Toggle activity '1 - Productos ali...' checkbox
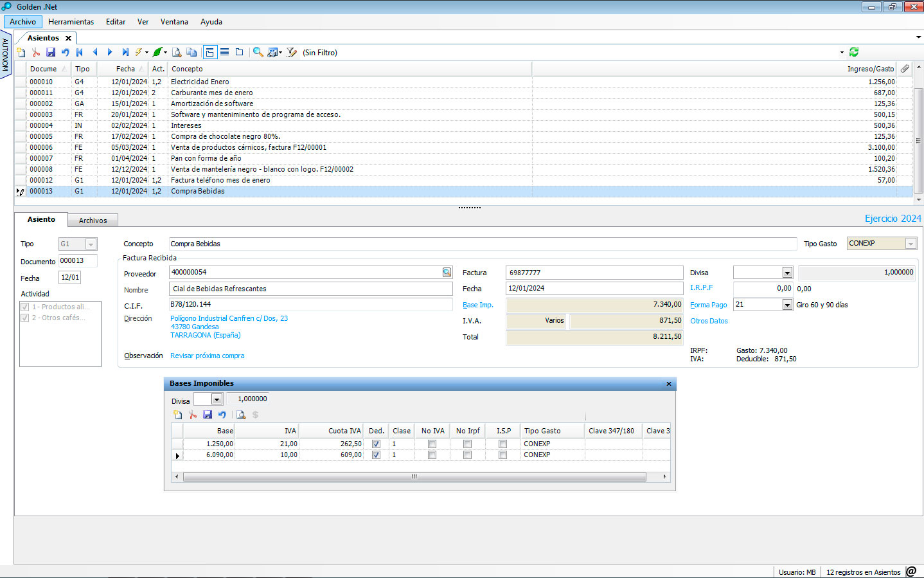The image size is (924, 578). tap(25, 307)
